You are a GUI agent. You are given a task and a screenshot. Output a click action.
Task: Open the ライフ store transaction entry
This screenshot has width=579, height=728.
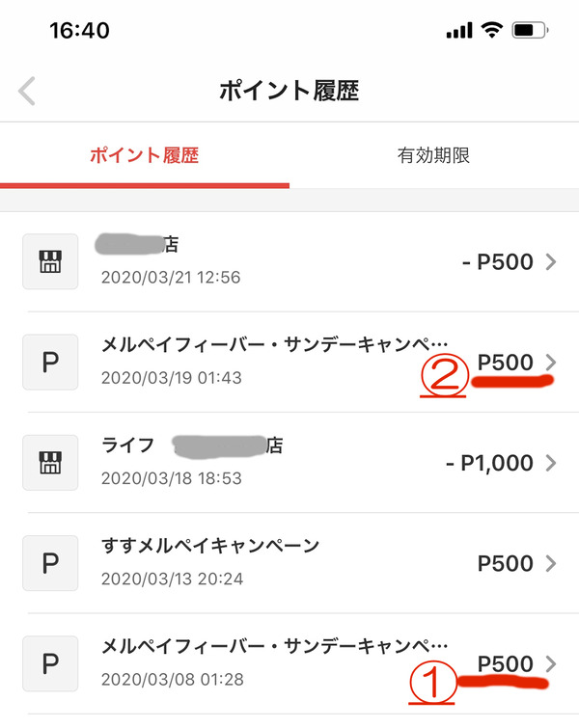point(289,463)
